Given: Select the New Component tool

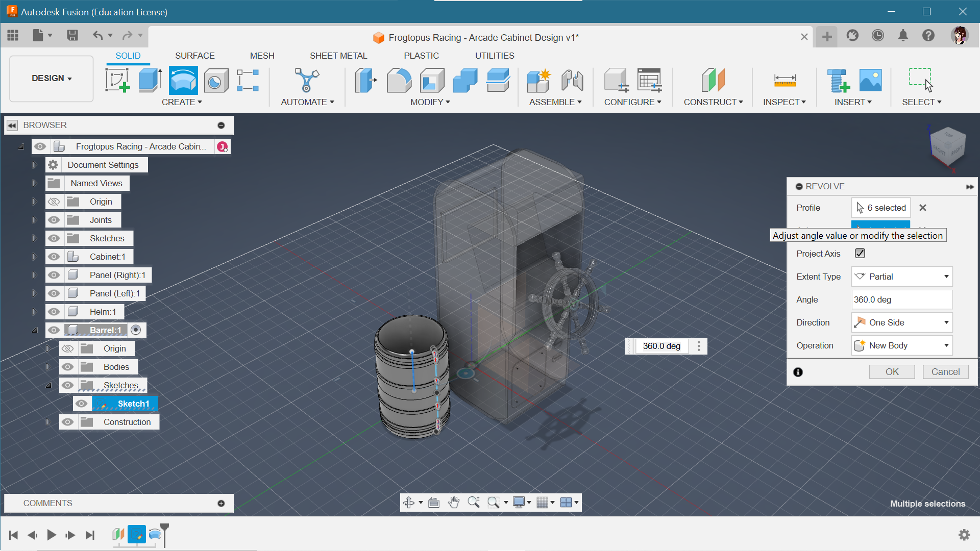Looking at the screenshot, I should [x=539, y=80].
